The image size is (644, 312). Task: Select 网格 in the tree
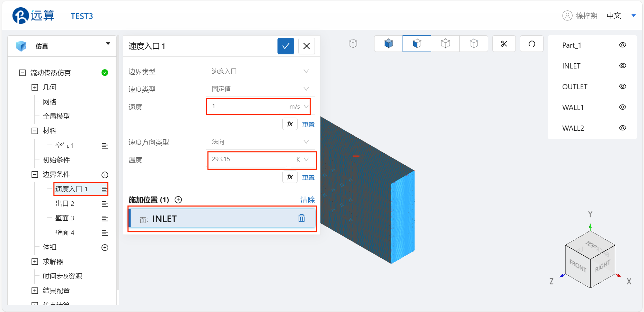click(50, 102)
